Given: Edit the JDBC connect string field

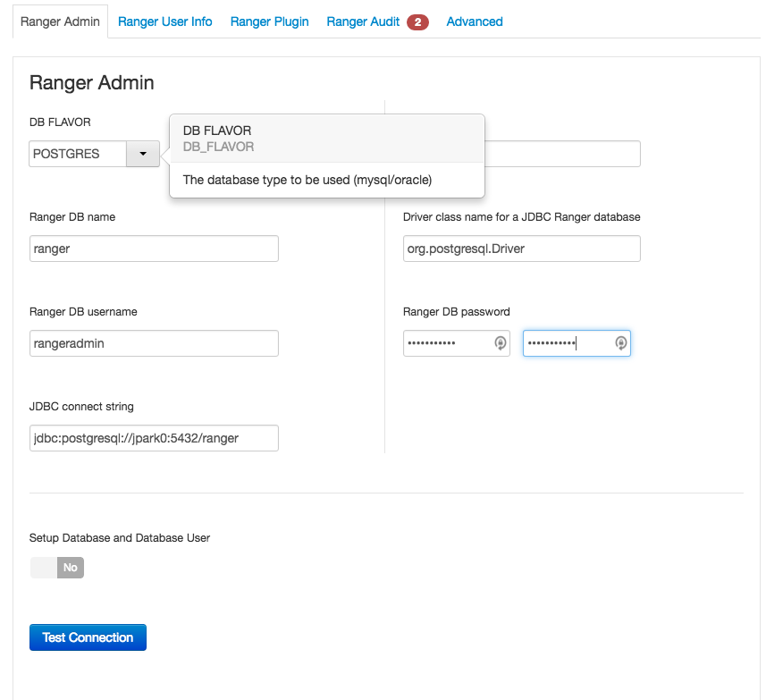Looking at the screenshot, I should 153,437.
